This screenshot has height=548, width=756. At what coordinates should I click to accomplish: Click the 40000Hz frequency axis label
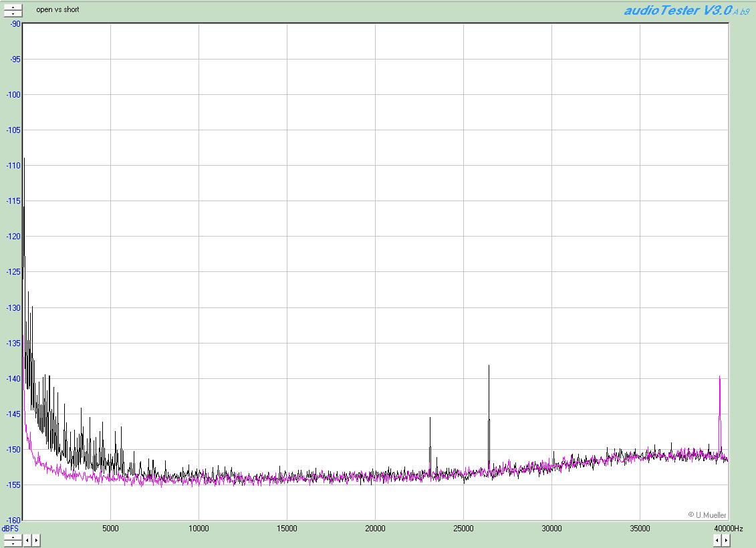pos(729,529)
